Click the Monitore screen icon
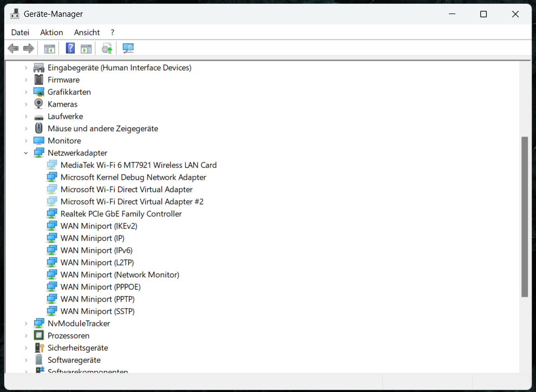This screenshot has width=536, height=392. 39,140
